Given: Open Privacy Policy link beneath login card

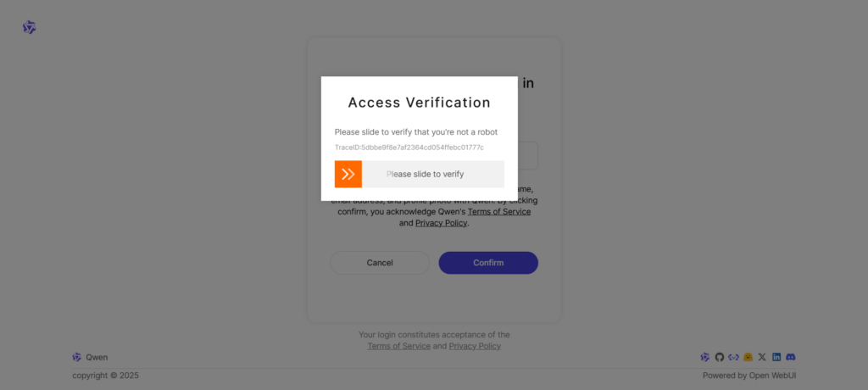Looking at the screenshot, I should tap(475, 346).
